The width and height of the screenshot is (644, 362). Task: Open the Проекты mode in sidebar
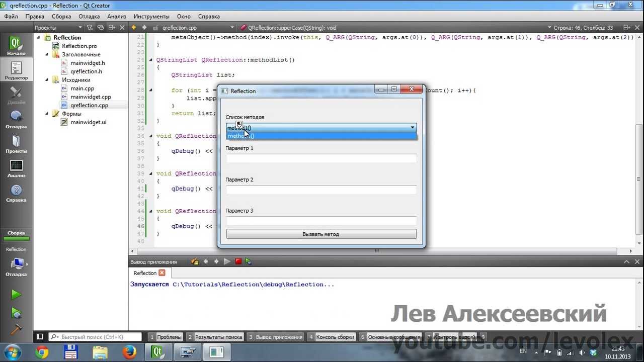(x=16, y=143)
